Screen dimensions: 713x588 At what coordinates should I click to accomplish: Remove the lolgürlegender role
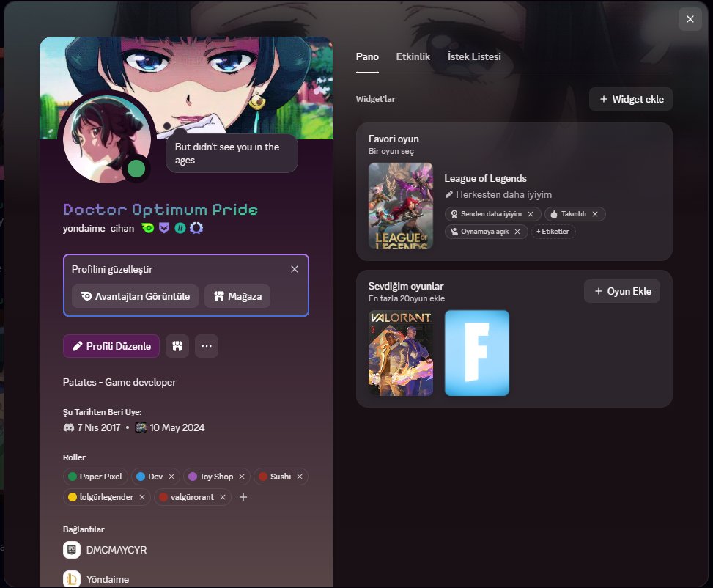coord(142,497)
